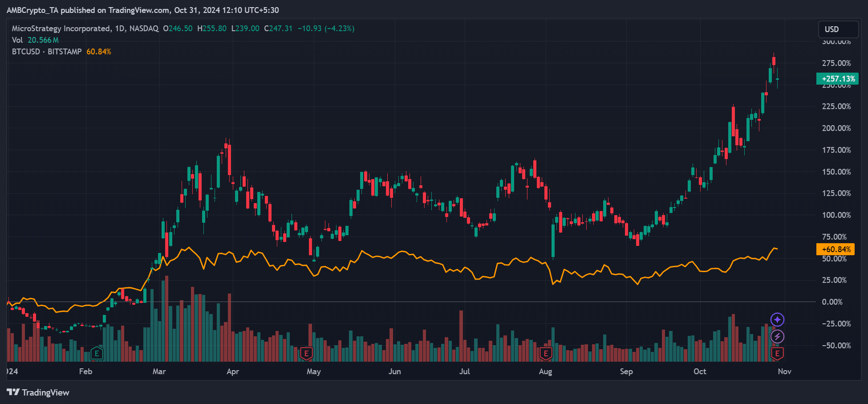Click the BTCUSD BITSTAMP comparison label
868x404 pixels.
point(47,52)
